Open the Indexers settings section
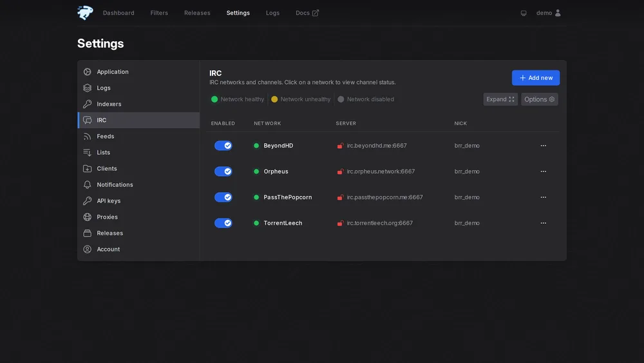 (x=138, y=104)
